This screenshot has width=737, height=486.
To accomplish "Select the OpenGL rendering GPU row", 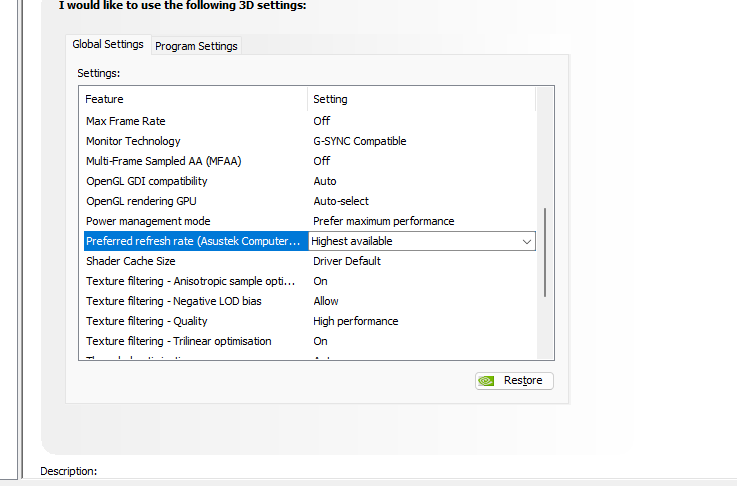I will click(141, 201).
